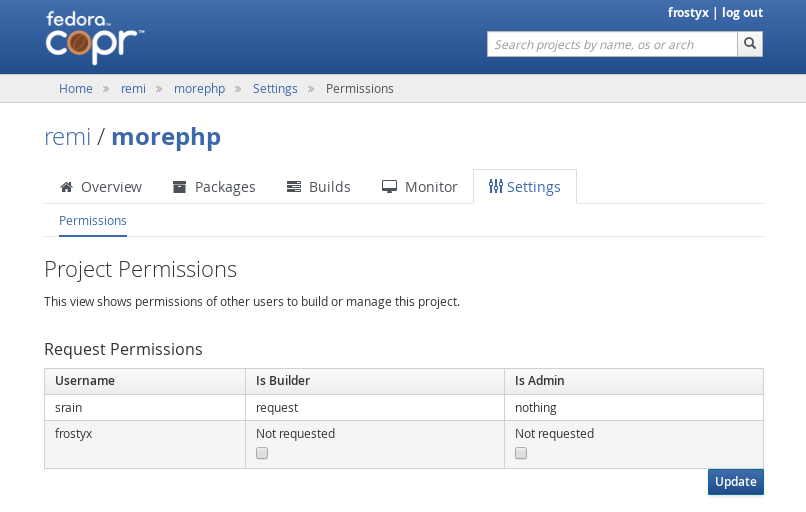Open the frostyx user profile link
The image size is (806, 512).
click(688, 13)
